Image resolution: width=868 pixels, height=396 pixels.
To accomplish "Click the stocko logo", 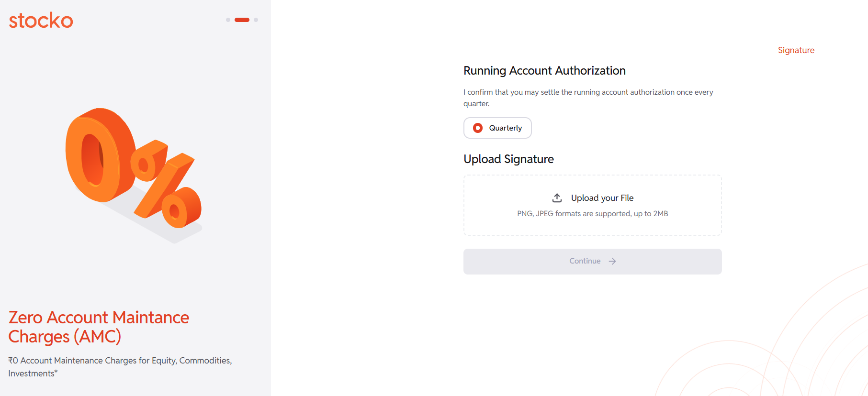I will tap(41, 21).
